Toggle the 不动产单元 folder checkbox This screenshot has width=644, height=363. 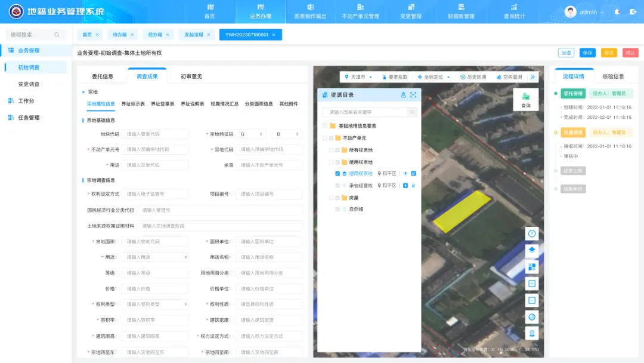[332, 138]
